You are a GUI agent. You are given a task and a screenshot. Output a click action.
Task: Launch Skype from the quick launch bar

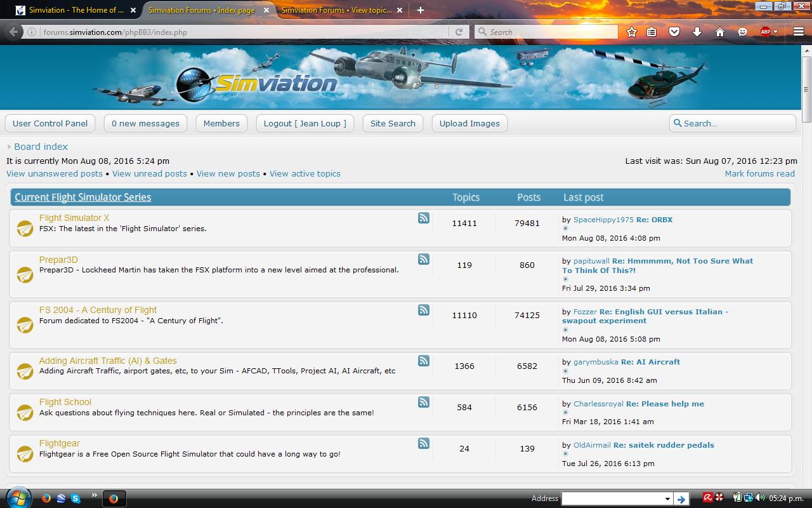[76, 498]
